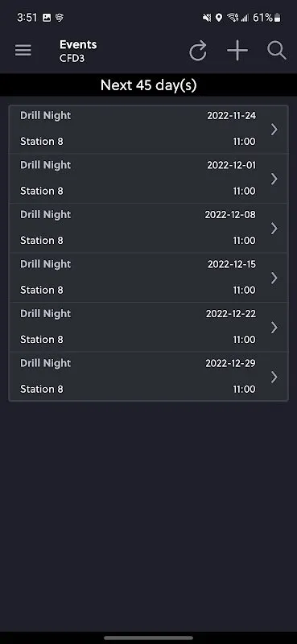The height and width of the screenshot is (644, 297).
Task: Tap the picture notification icon in status bar
Action: pyautogui.click(x=47, y=18)
